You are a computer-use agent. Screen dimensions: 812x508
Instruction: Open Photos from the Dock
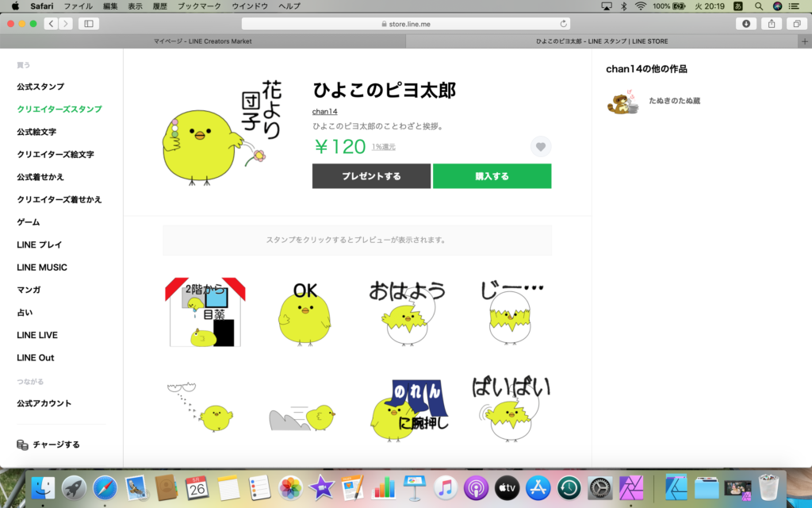point(290,488)
